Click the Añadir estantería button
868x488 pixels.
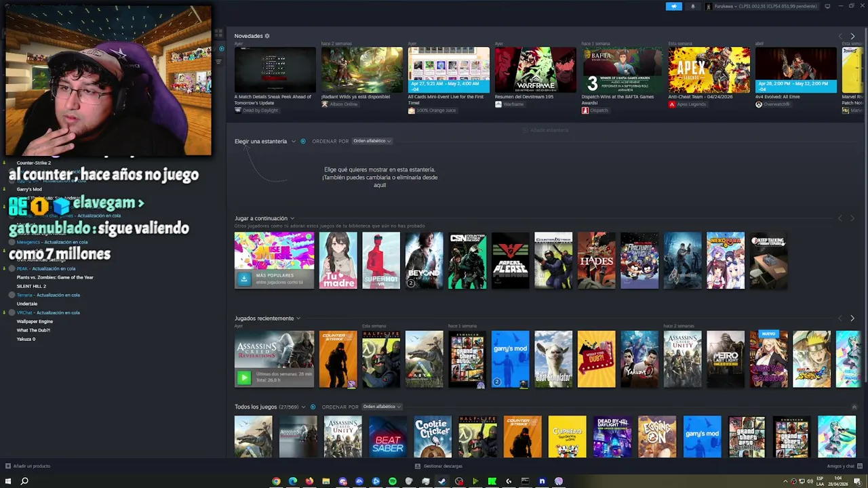click(x=546, y=130)
